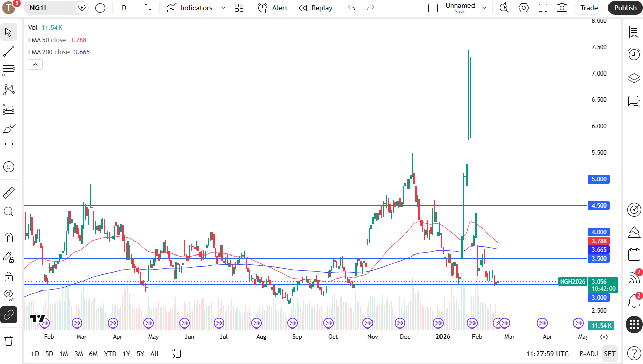Add symbol to compare with plus icon
This screenshot has width=643, height=364.
click(x=100, y=8)
